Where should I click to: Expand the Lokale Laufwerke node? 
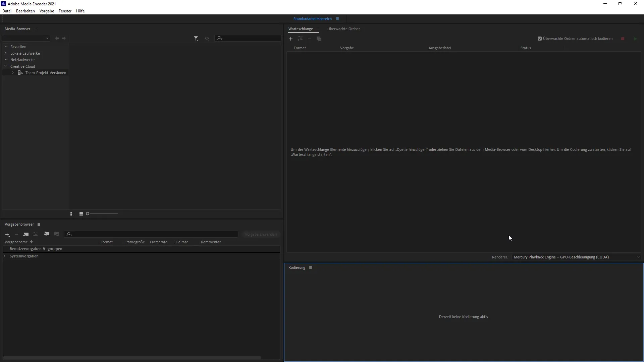6,53
